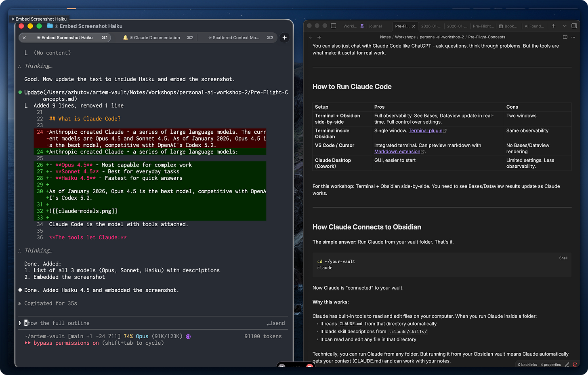Click the pencil edit-mode icon in status bar

click(x=567, y=364)
